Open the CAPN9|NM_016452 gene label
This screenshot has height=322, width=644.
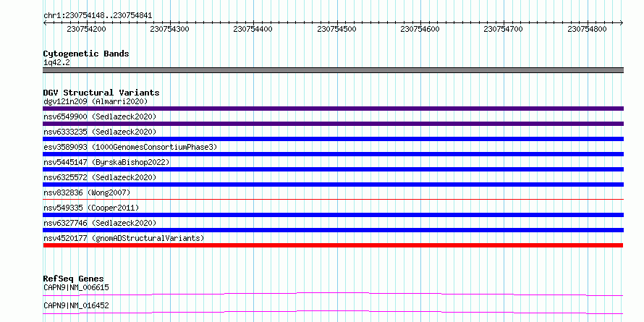tap(77, 305)
